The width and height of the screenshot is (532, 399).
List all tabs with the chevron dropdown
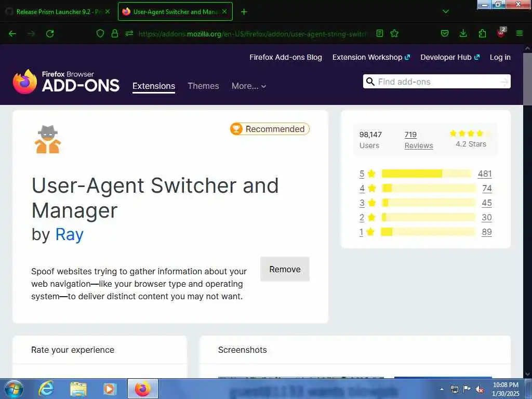[446, 11]
